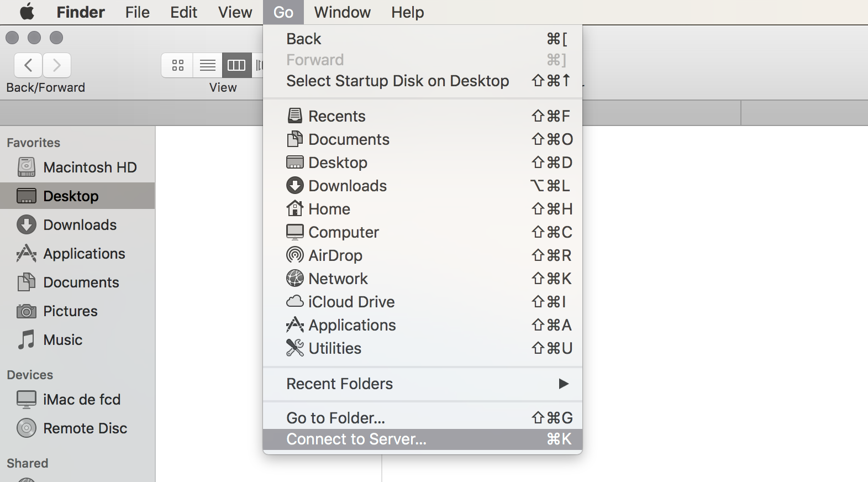
Task: Expand the Recent Folders submenu
Action: tap(423, 384)
